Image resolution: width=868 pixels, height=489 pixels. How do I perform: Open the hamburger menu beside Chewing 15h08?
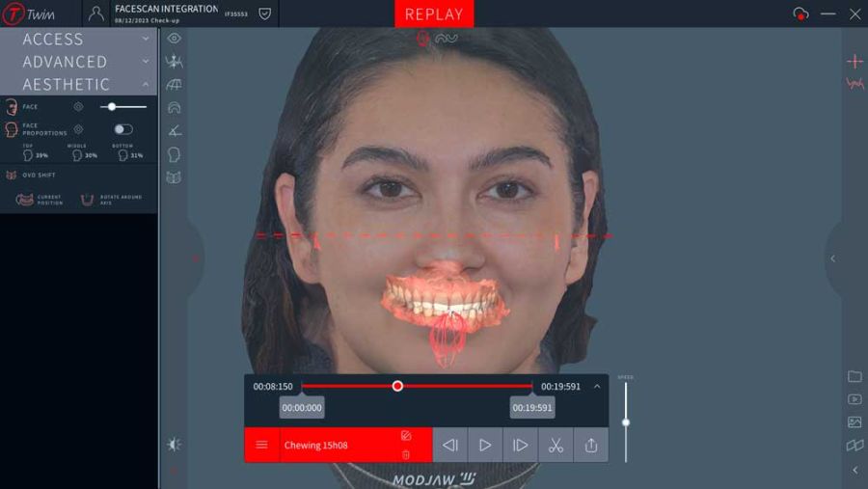click(x=261, y=445)
